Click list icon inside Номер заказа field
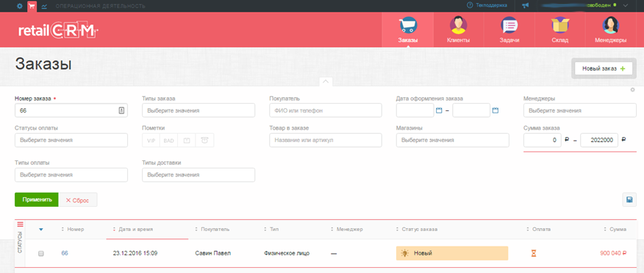 coord(121,110)
